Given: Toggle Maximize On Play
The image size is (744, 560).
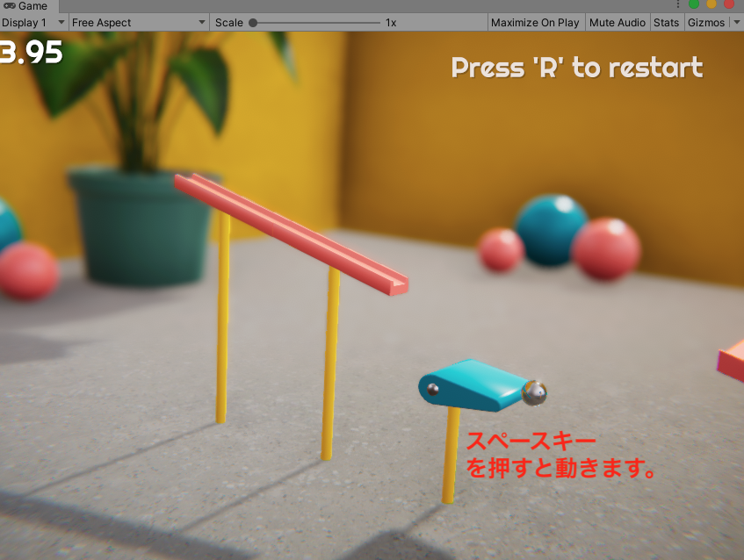Looking at the screenshot, I should (x=534, y=23).
